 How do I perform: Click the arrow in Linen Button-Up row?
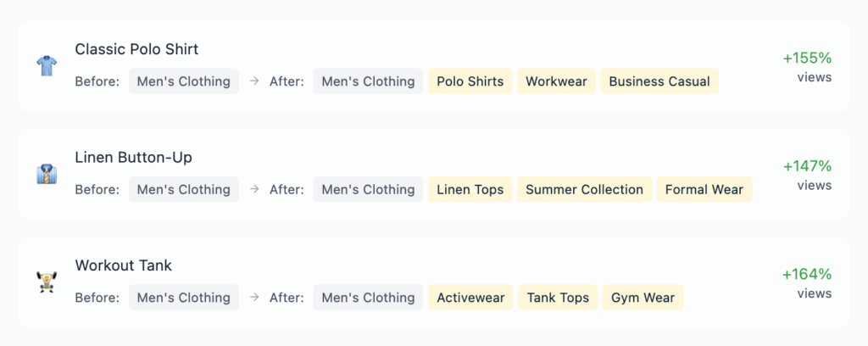(x=254, y=189)
